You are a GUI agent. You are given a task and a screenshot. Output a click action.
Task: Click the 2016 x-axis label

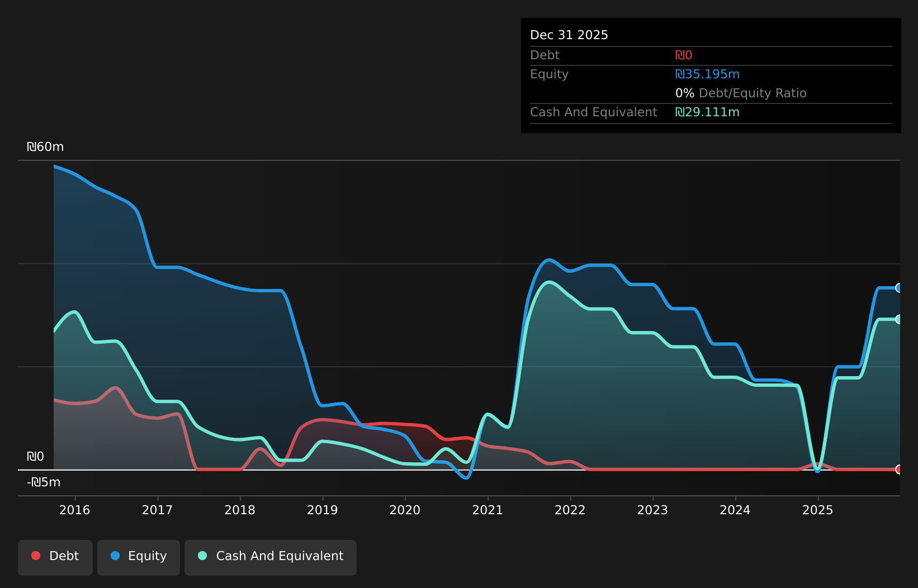coord(75,510)
